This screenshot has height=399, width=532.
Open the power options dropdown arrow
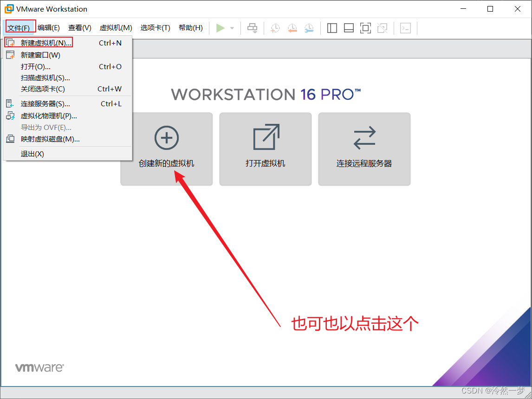232,28
